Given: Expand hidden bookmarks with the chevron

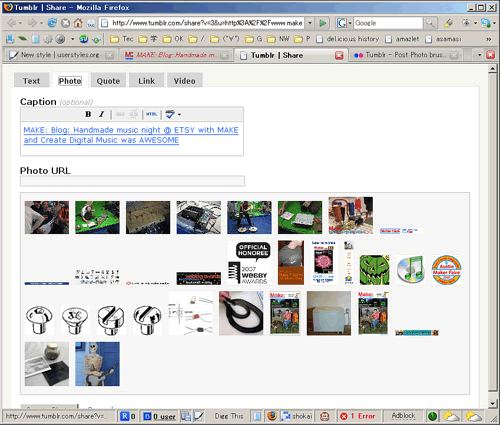Looking at the screenshot, I should pos(489,39).
